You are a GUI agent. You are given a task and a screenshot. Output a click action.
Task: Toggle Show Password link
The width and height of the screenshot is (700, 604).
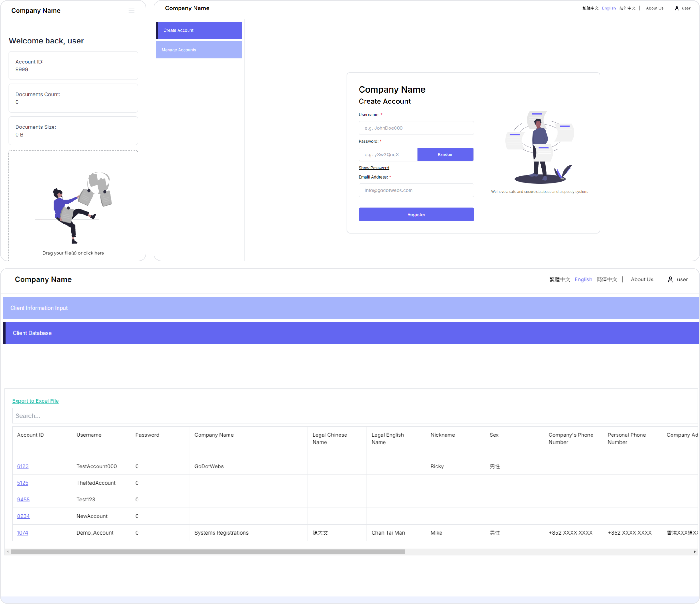(374, 168)
